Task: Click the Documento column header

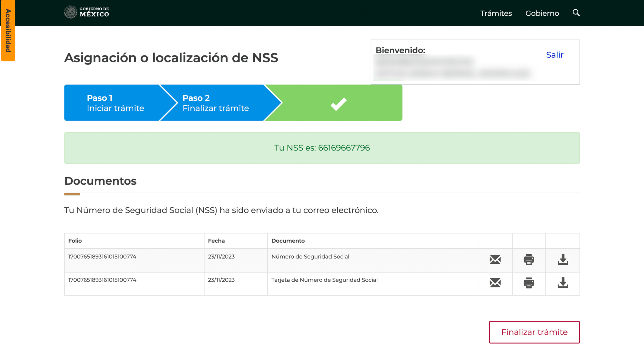Action: pyautogui.click(x=288, y=241)
